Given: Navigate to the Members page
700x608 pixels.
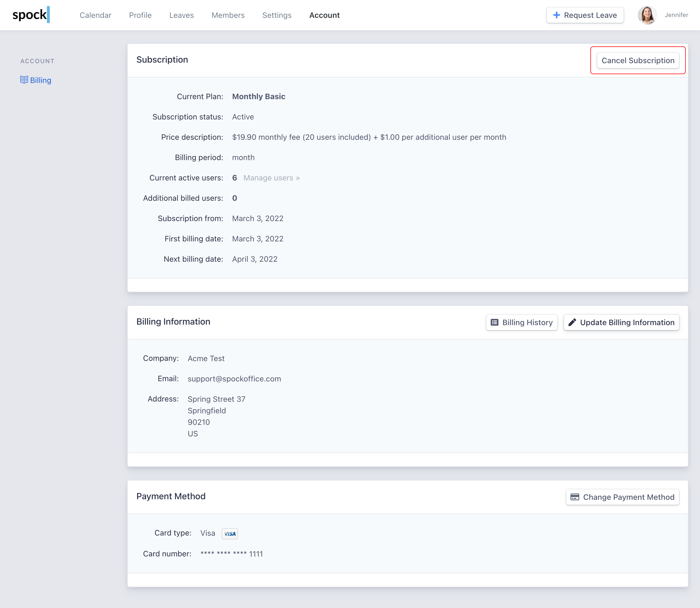Looking at the screenshot, I should pyautogui.click(x=228, y=15).
